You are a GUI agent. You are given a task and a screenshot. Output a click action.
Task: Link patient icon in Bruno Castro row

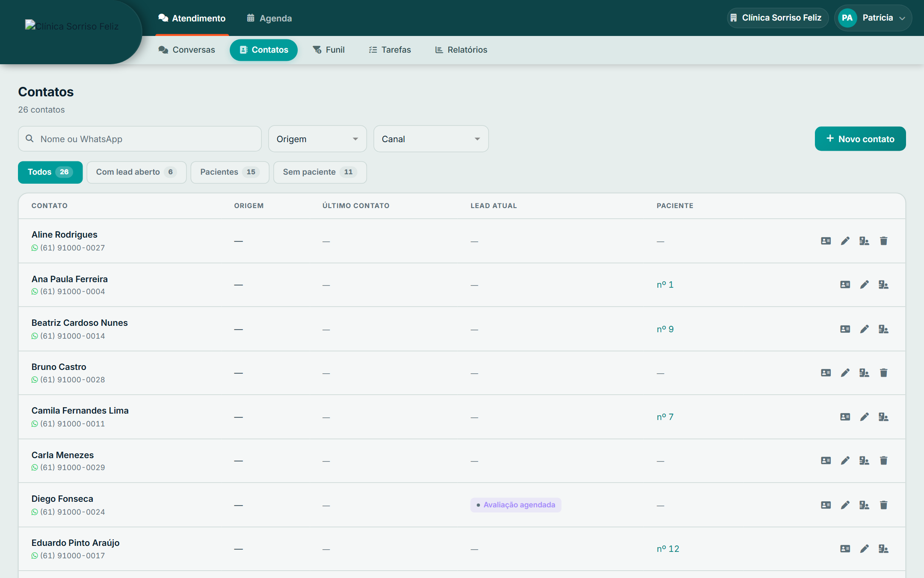864,373
